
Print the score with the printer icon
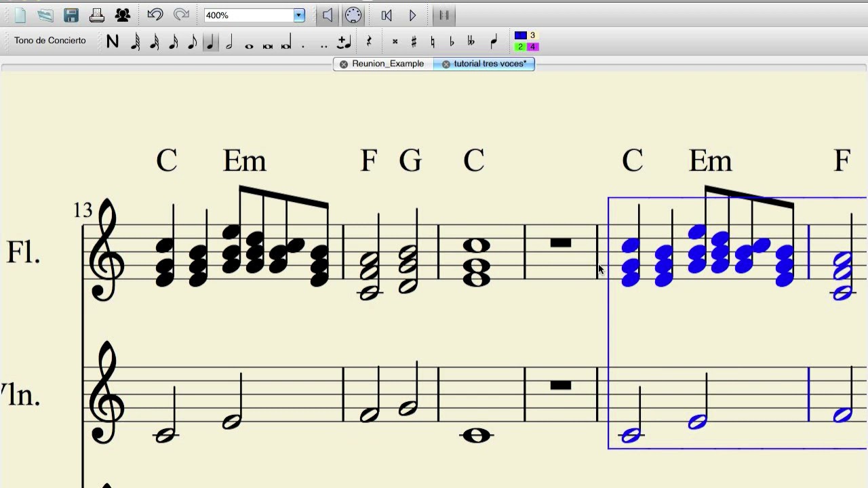[x=97, y=15]
